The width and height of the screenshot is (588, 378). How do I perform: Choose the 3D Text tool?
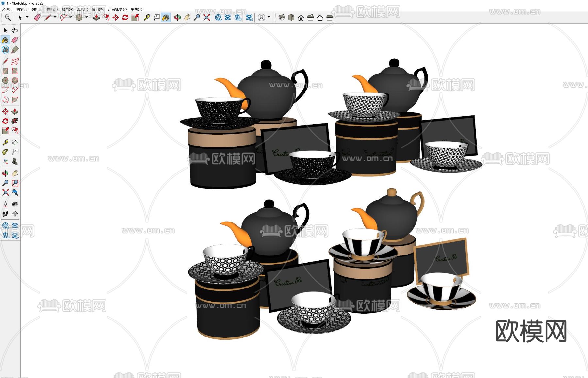15,161
